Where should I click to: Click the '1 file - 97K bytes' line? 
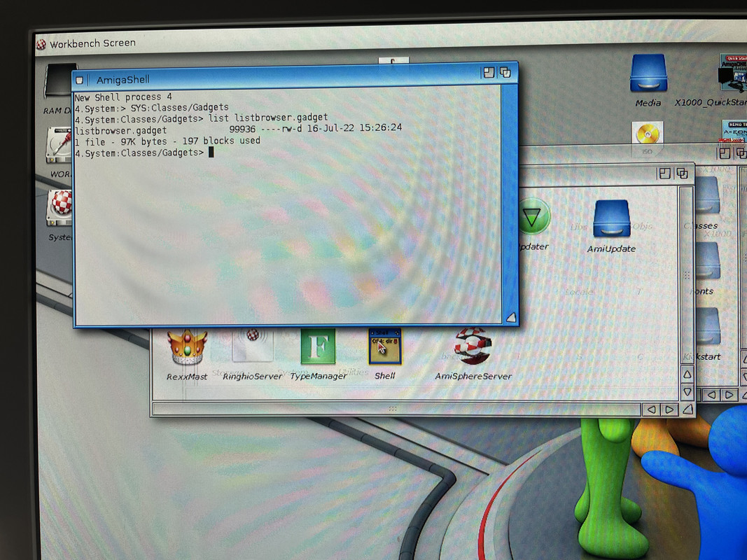tap(168, 141)
